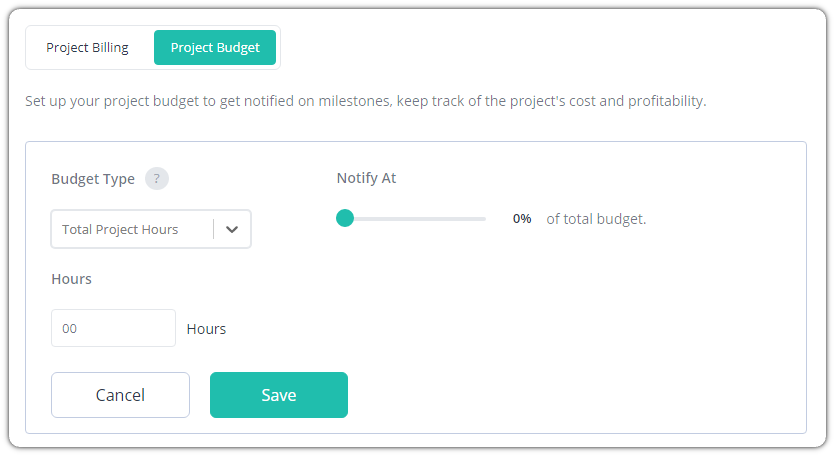The width and height of the screenshot is (835, 456).
Task: Click the Hours unit text beside the input
Action: pyautogui.click(x=207, y=329)
